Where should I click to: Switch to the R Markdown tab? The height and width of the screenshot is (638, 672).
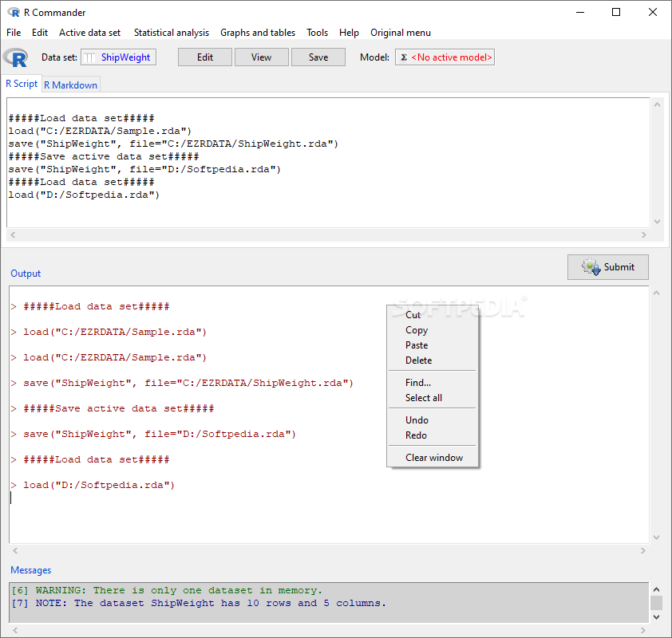point(71,85)
